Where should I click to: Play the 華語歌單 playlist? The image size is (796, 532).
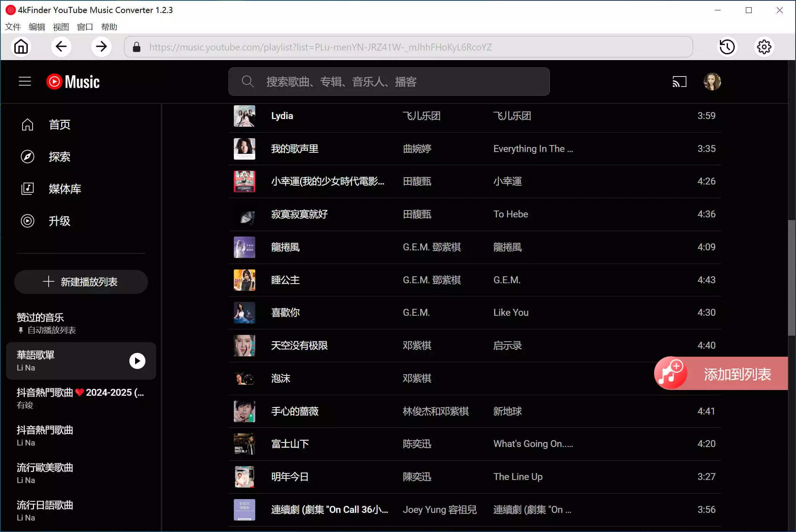coord(137,361)
